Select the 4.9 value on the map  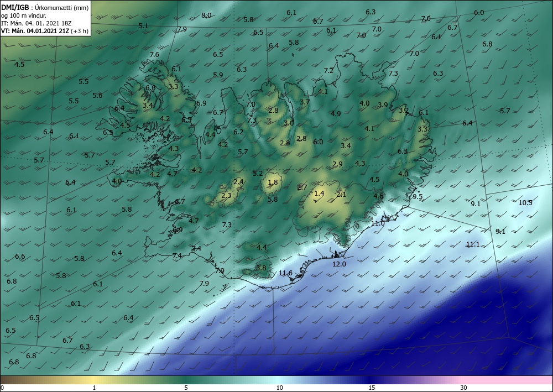336,113
